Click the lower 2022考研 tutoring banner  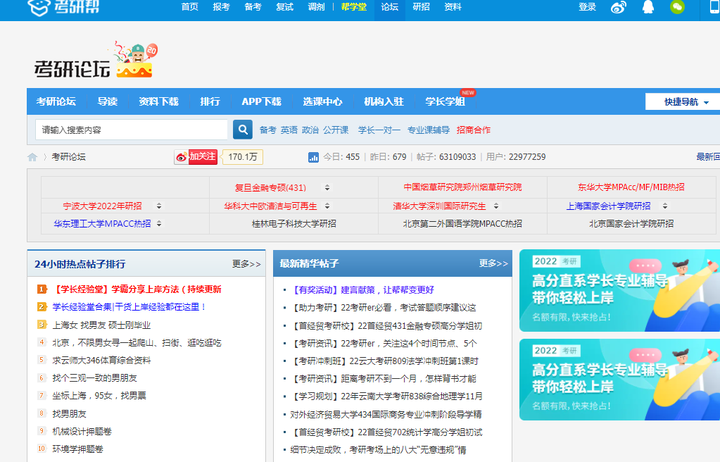(x=619, y=380)
